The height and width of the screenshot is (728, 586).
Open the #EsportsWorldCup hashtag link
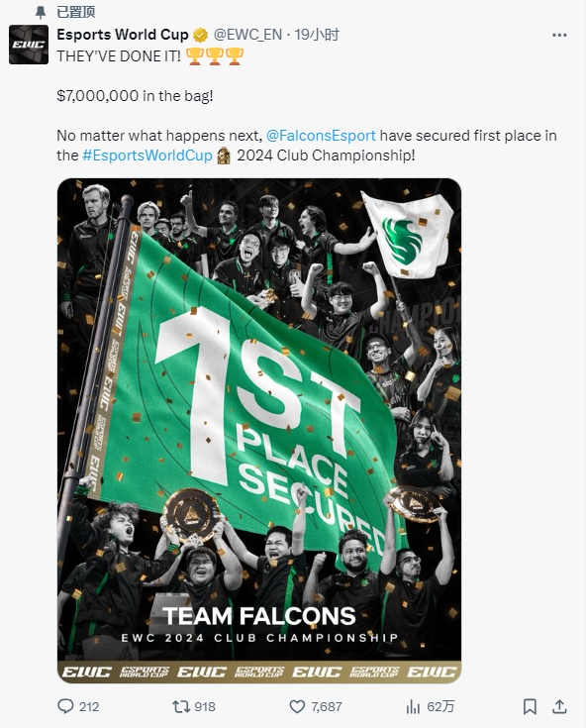tap(147, 156)
